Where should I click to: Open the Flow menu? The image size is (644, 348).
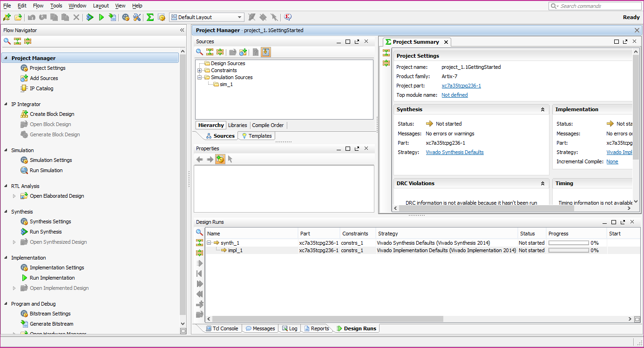pos(38,5)
